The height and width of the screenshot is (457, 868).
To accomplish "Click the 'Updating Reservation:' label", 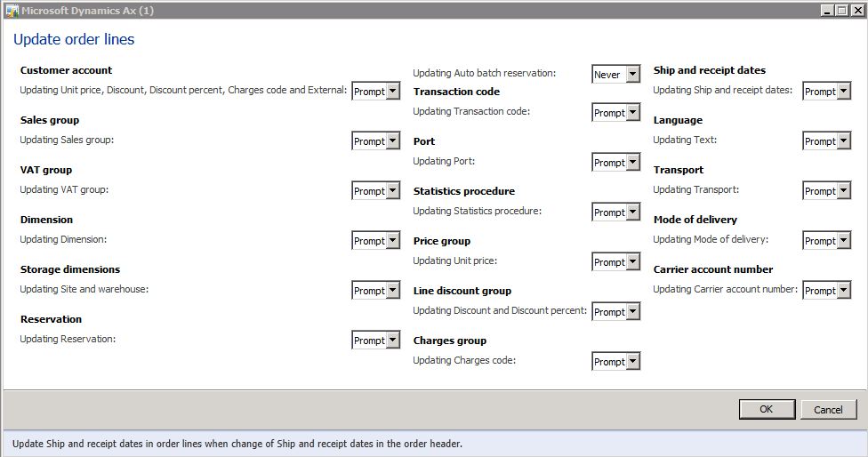I will (68, 339).
